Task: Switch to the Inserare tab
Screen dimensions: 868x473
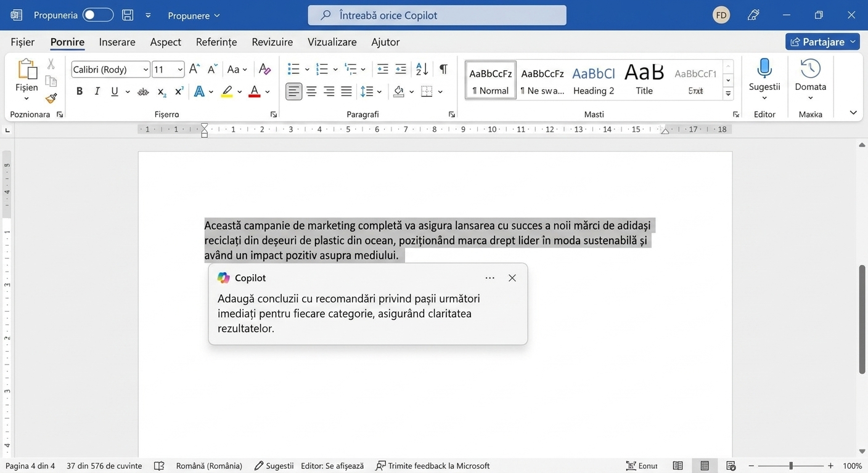Action: tap(117, 42)
